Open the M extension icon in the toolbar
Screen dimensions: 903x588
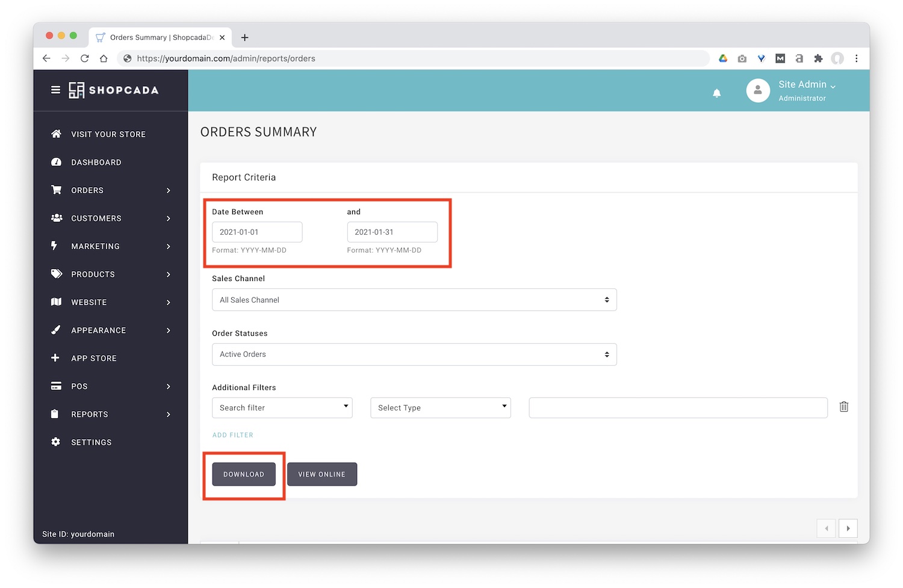780,58
